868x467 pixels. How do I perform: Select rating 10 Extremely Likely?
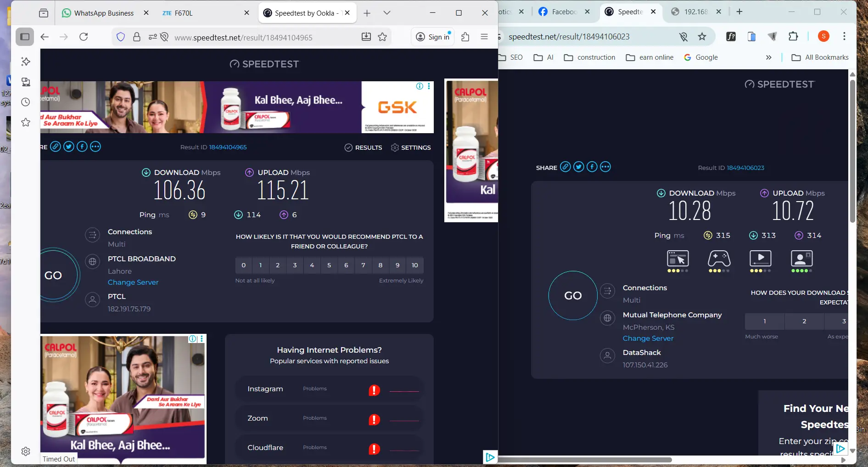pos(414,265)
